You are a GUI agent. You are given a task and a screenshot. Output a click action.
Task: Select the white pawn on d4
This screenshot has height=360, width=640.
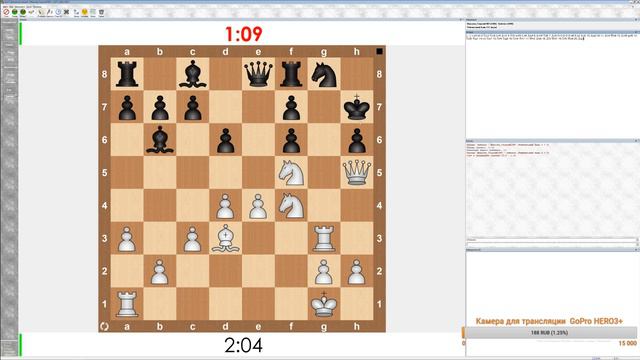225,205
